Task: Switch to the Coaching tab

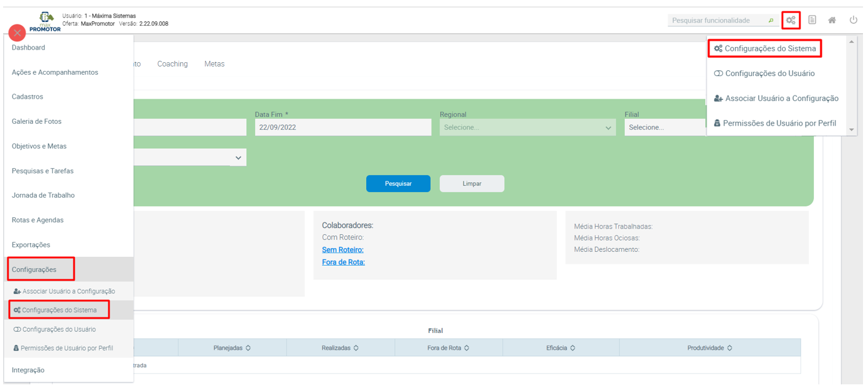Action: [172, 64]
